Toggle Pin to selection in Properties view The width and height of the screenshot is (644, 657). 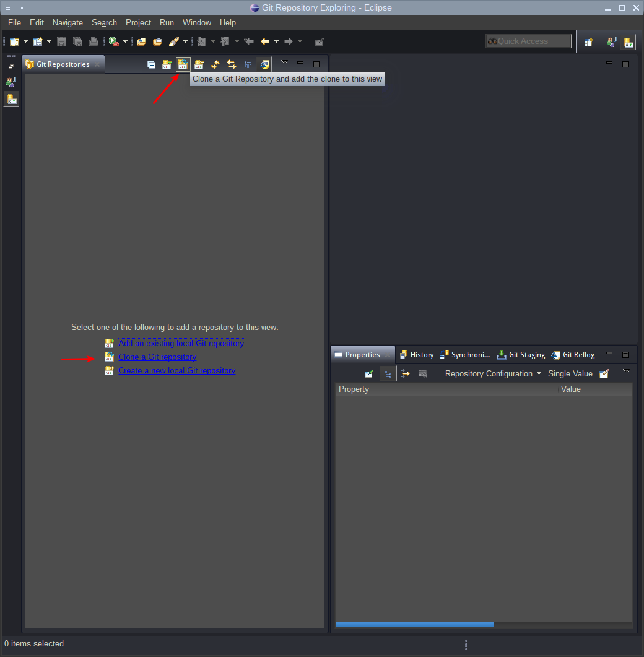point(368,374)
